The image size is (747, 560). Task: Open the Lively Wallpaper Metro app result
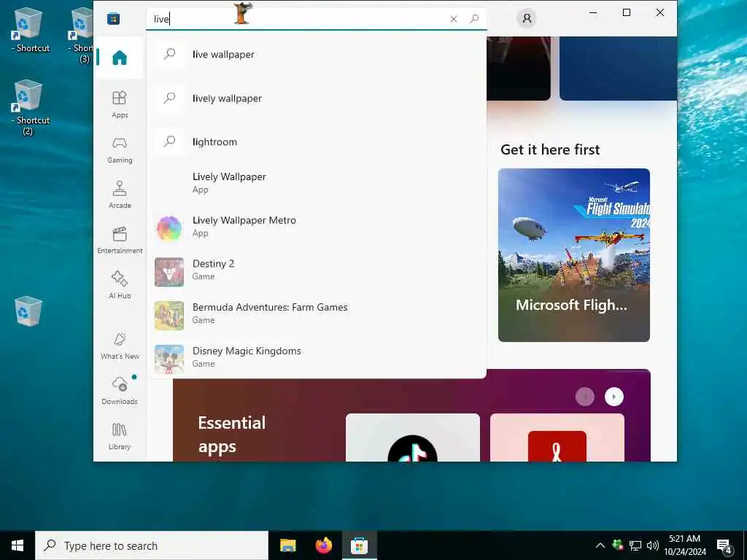(x=317, y=227)
